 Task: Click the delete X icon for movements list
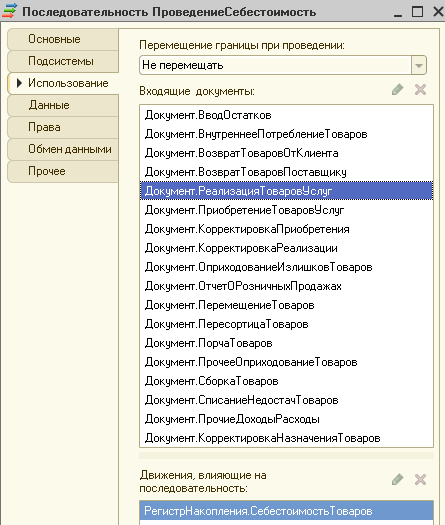(x=420, y=479)
